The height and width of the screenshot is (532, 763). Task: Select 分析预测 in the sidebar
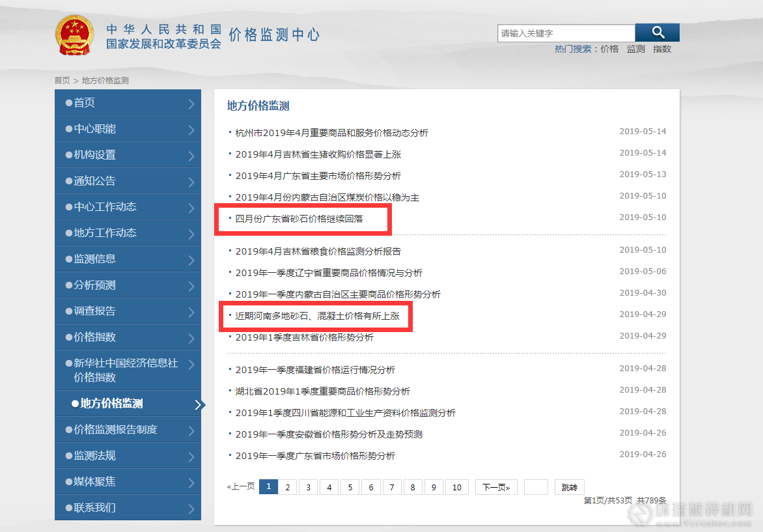[x=95, y=285]
